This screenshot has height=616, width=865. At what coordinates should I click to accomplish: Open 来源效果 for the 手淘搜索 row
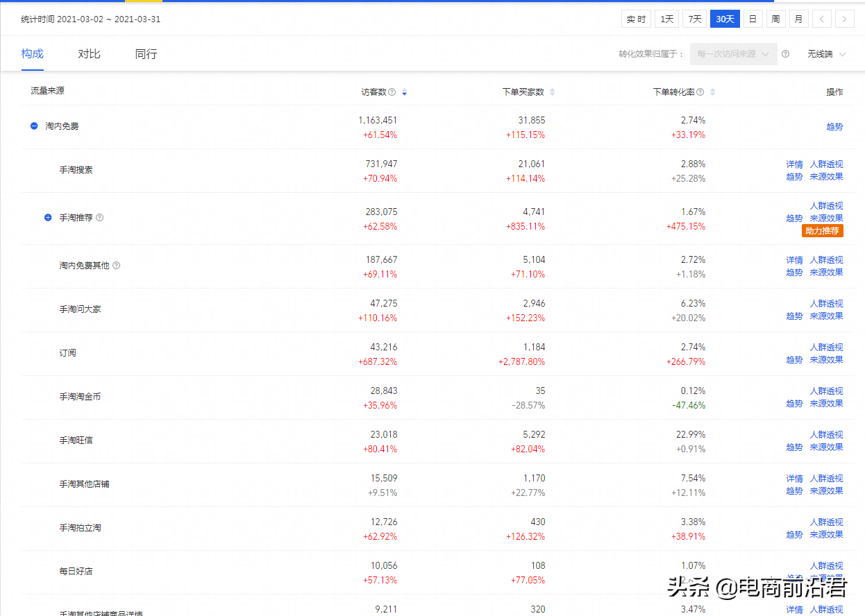pyautogui.click(x=826, y=177)
